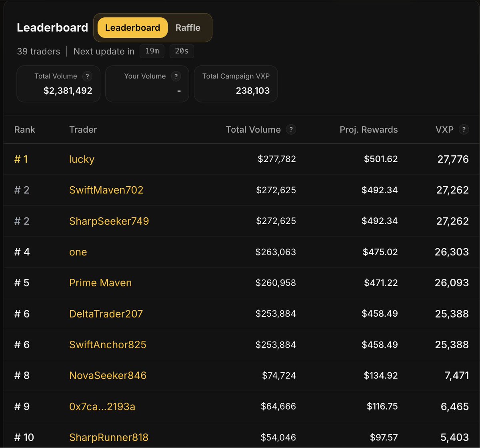Click the 5,403 VXP value
This screenshot has width=480, height=448.
point(455,438)
